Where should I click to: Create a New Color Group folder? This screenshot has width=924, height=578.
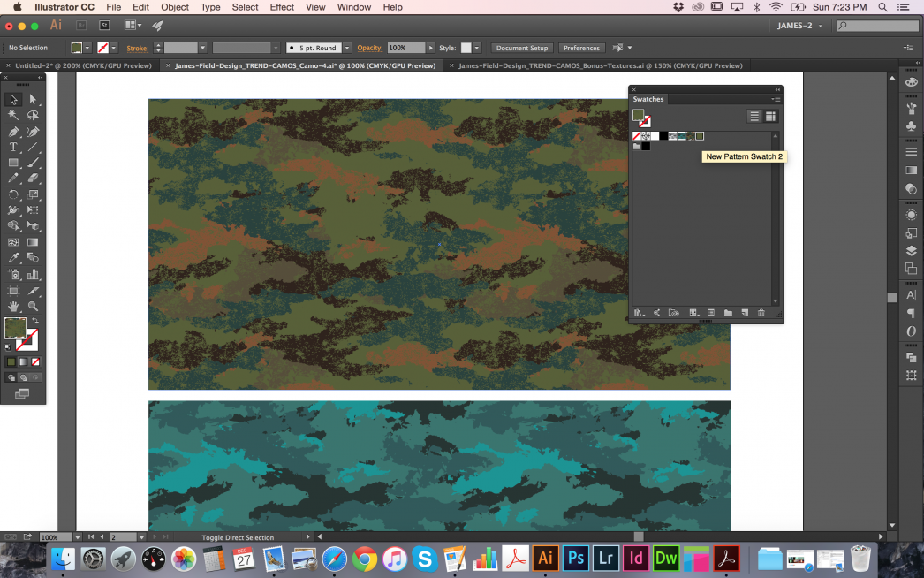(x=727, y=312)
